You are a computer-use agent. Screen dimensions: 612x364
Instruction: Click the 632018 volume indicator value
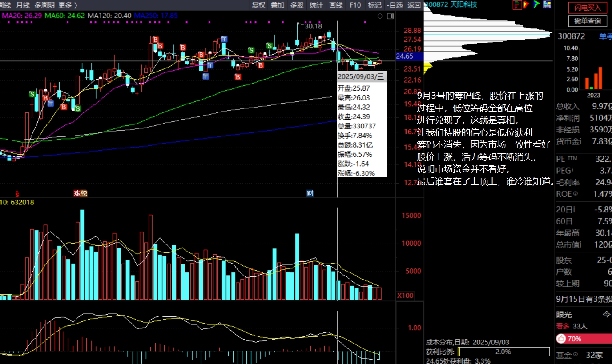[x=22, y=202]
